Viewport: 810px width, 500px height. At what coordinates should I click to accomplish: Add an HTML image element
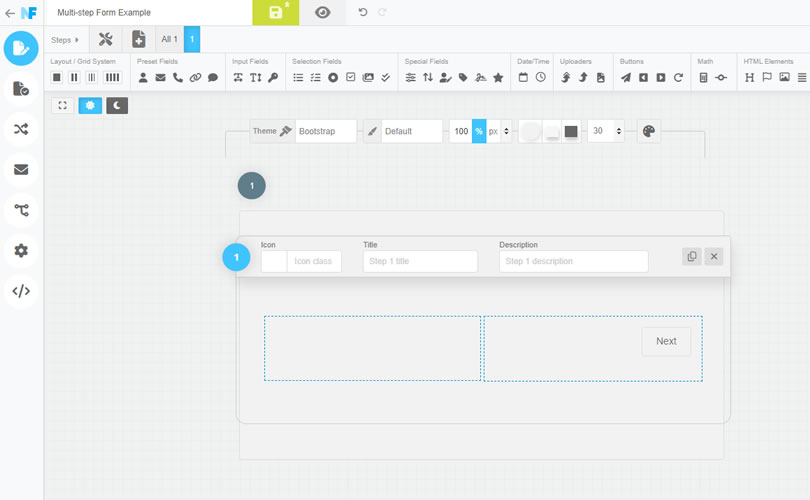pyautogui.click(x=785, y=77)
